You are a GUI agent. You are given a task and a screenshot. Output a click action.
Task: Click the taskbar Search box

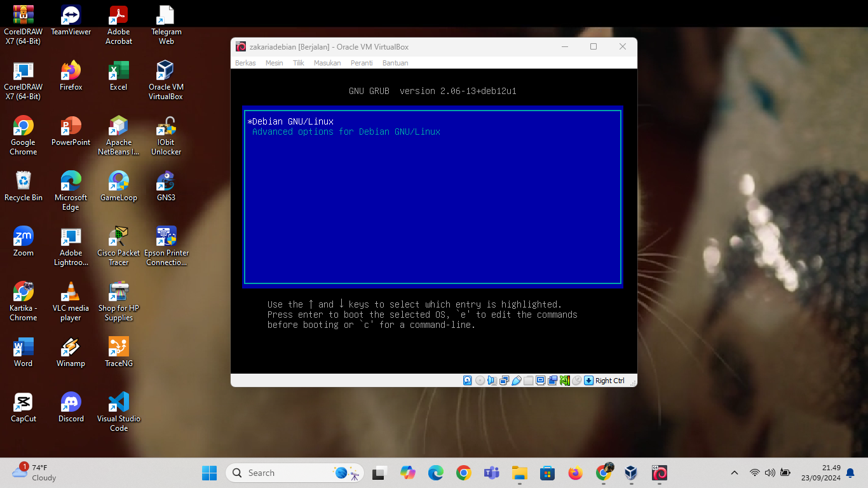(295, 473)
